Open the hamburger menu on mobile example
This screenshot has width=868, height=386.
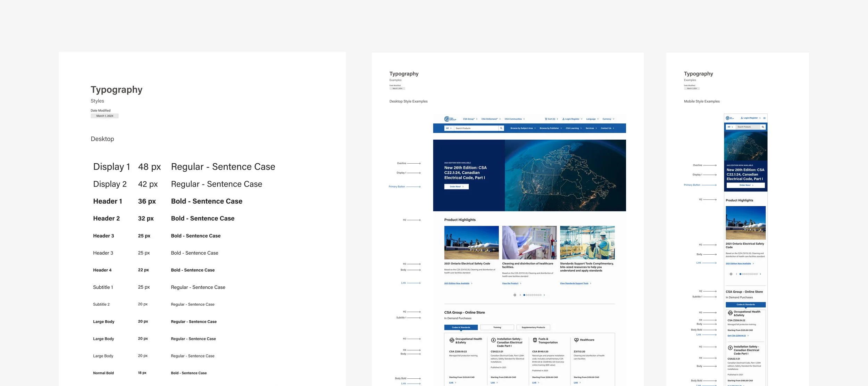[x=765, y=118]
